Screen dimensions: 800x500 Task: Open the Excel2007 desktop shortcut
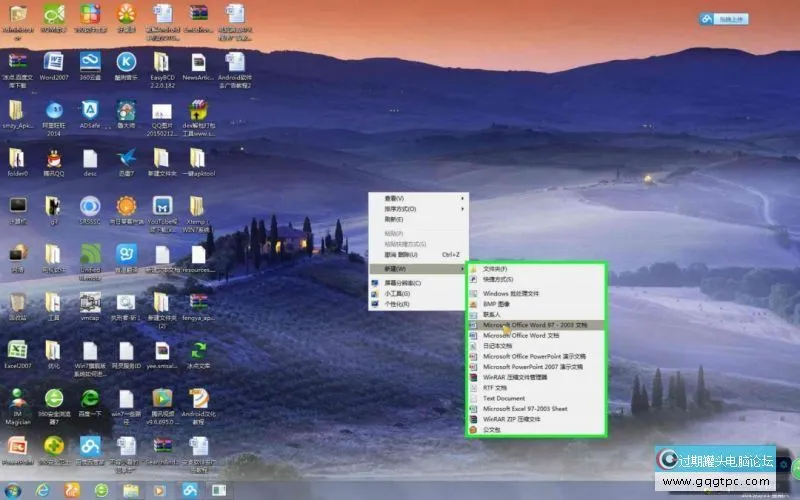coord(17,354)
